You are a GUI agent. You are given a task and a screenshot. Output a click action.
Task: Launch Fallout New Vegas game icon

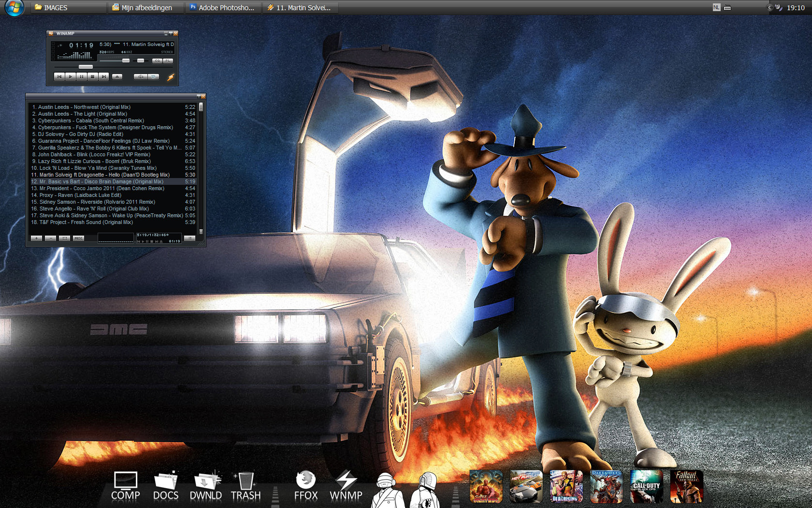tap(687, 486)
